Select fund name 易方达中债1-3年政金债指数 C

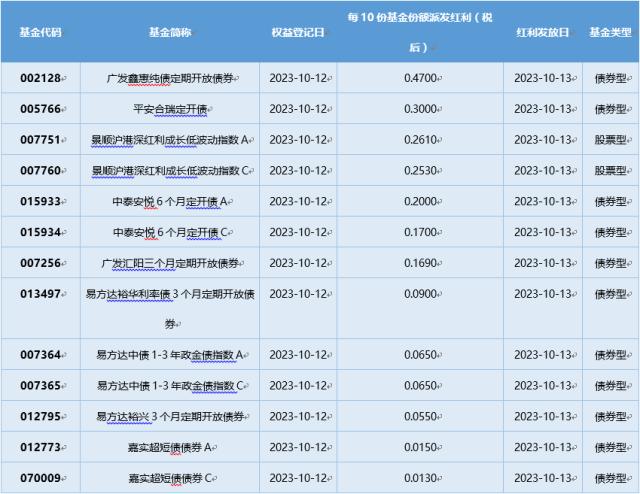click(170, 385)
